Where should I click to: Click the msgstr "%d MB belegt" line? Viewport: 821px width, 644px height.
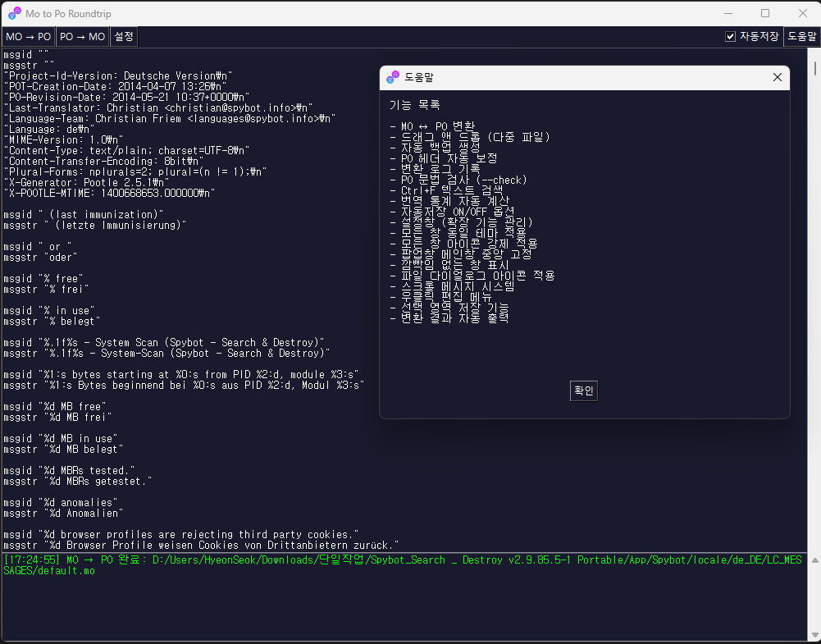click(63, 450)
